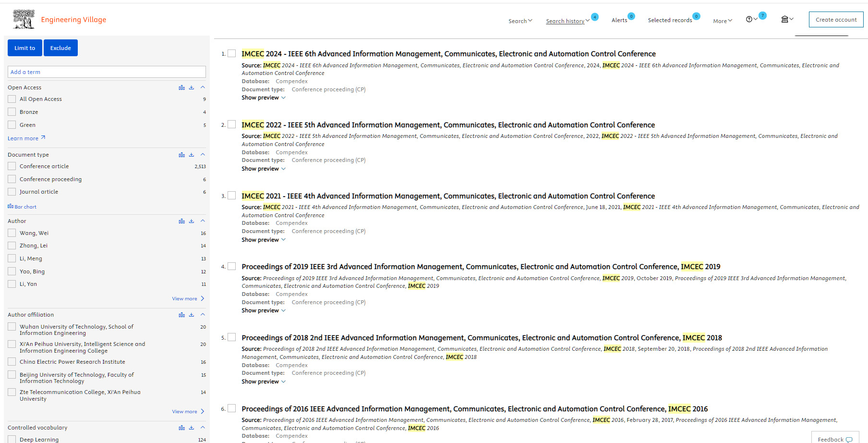Check the Green open access filter

click(12, 125)
